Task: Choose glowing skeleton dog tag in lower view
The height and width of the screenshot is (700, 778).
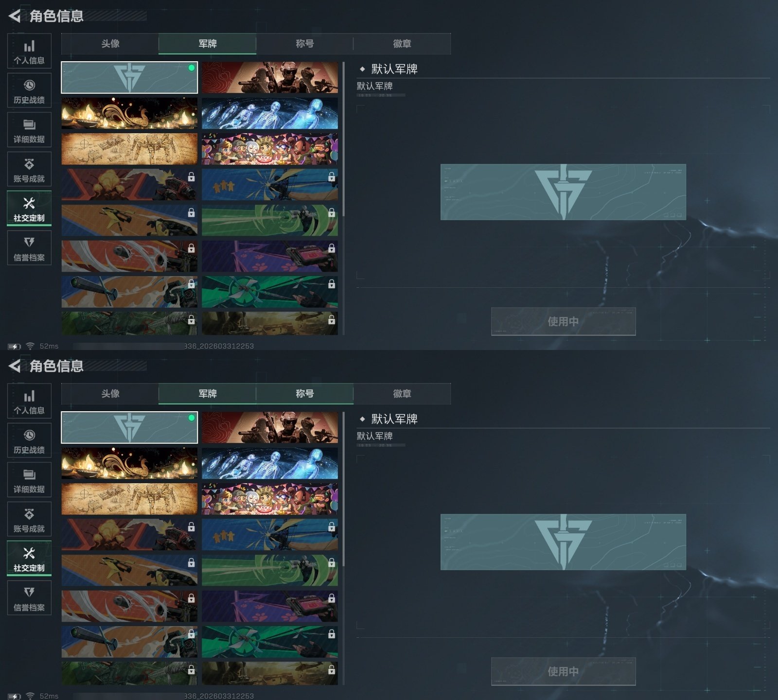Action: point(270,463)
